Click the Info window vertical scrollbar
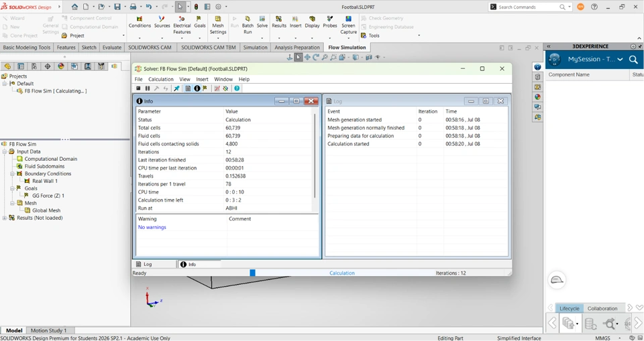Screen dimensions: 644x341 point(315,156)
